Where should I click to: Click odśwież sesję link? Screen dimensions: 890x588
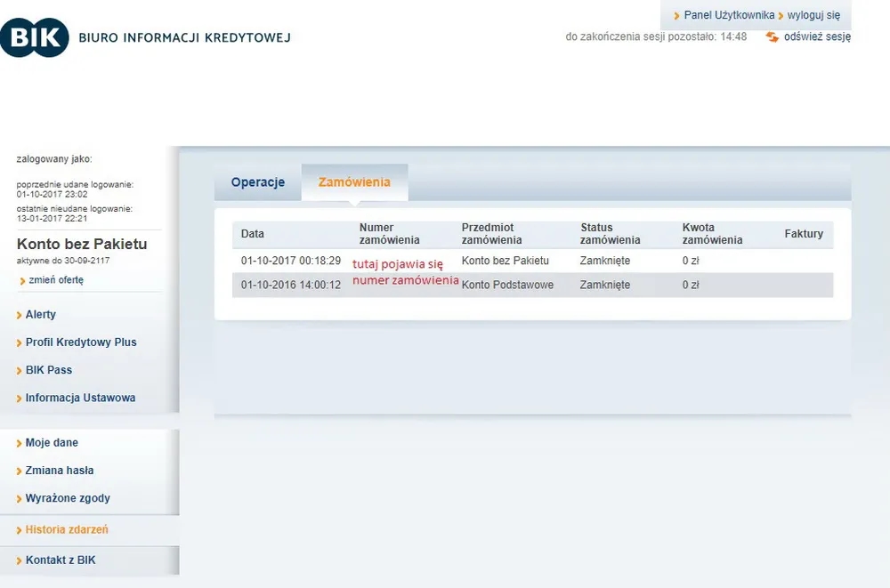(x=817, y=37)
